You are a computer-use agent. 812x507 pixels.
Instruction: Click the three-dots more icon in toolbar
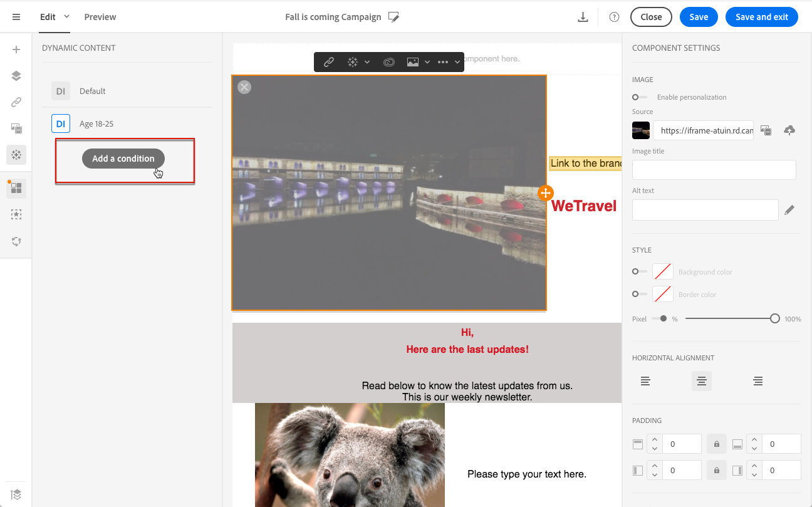coord(443,62)
